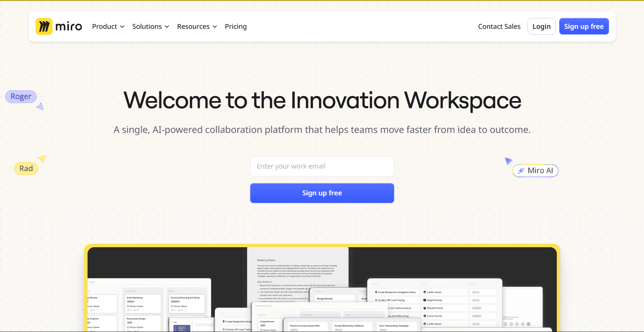Focus the work email input field
Image resolution: width=644 pixels, height=332 pixels.
322,166
